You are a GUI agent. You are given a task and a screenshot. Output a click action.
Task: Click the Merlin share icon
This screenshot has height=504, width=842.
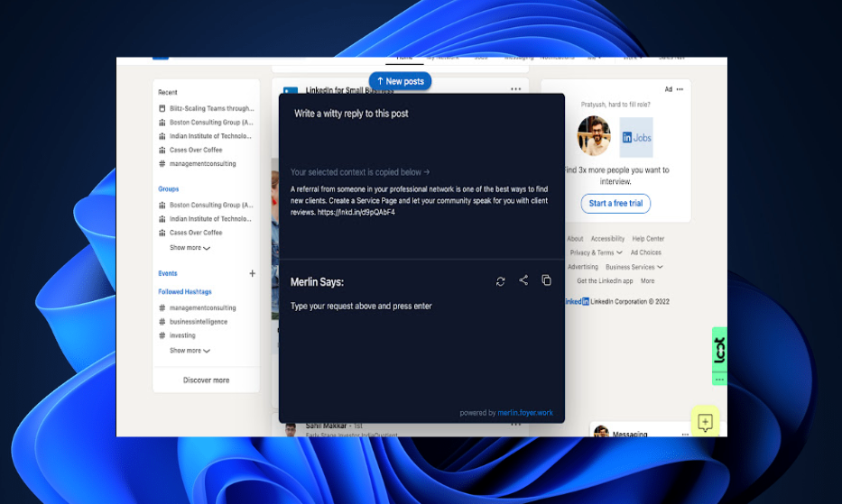[523, 280]
